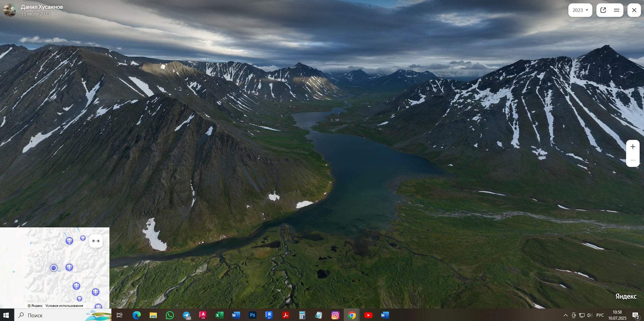This screenshot has width=644, height=321.
Task: Click the Поиск taskbar search box
Action: pyautogui.click(x=63, y=315)
